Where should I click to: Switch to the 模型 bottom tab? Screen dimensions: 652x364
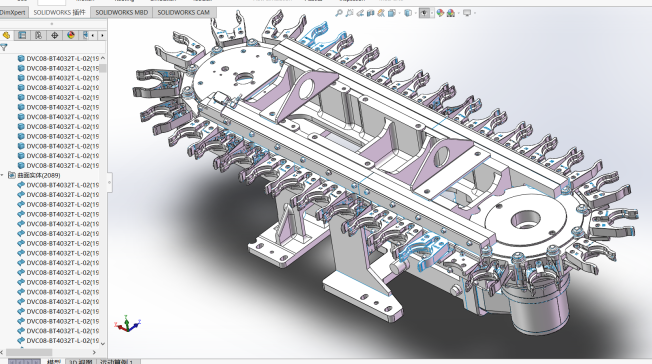point(54,362)
